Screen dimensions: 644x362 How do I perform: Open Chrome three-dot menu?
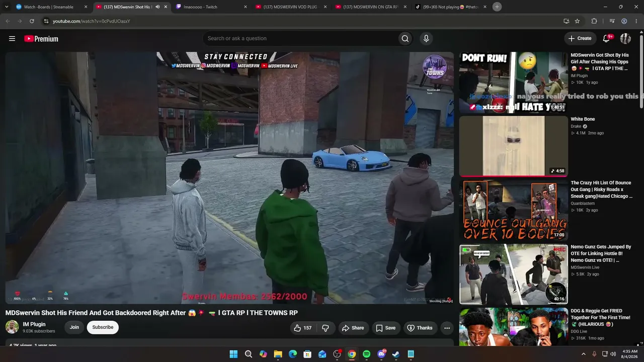[x=636, y=21]
